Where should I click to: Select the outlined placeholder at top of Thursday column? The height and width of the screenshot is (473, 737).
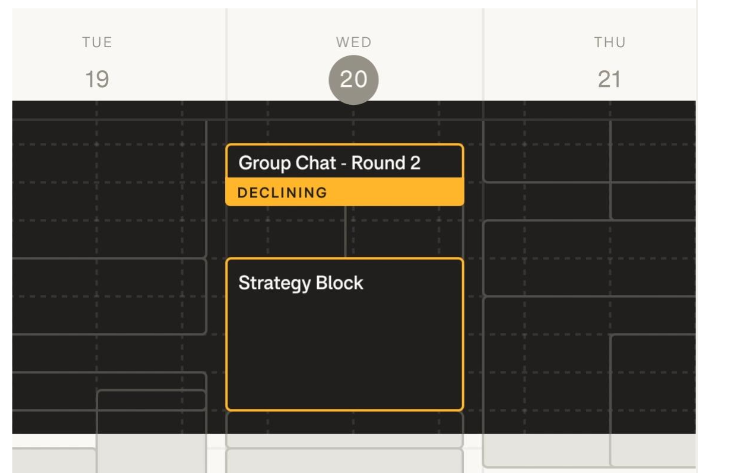tap(547, 150)
